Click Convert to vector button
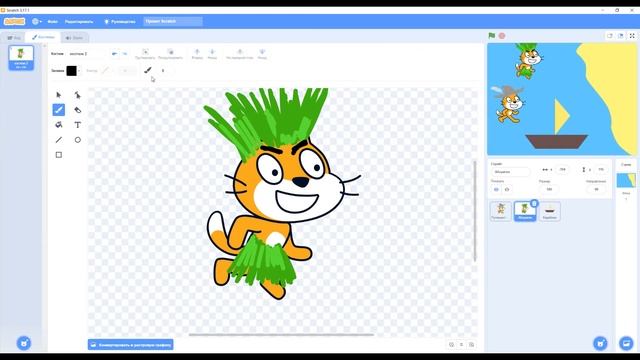This screenshot has width=640, height=360. [131, 344]
